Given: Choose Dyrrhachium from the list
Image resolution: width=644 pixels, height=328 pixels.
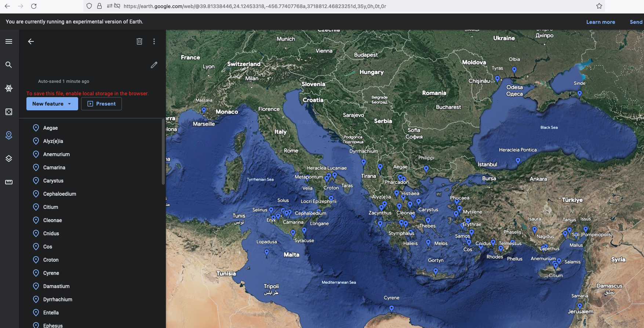Looking at the screenshot, I should coord(58,299).
